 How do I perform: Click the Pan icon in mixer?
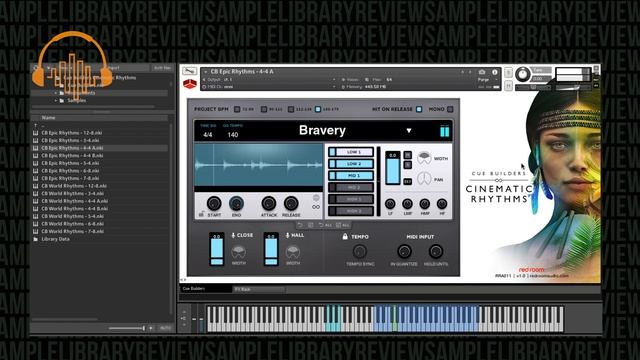click(x=424, y=179)
